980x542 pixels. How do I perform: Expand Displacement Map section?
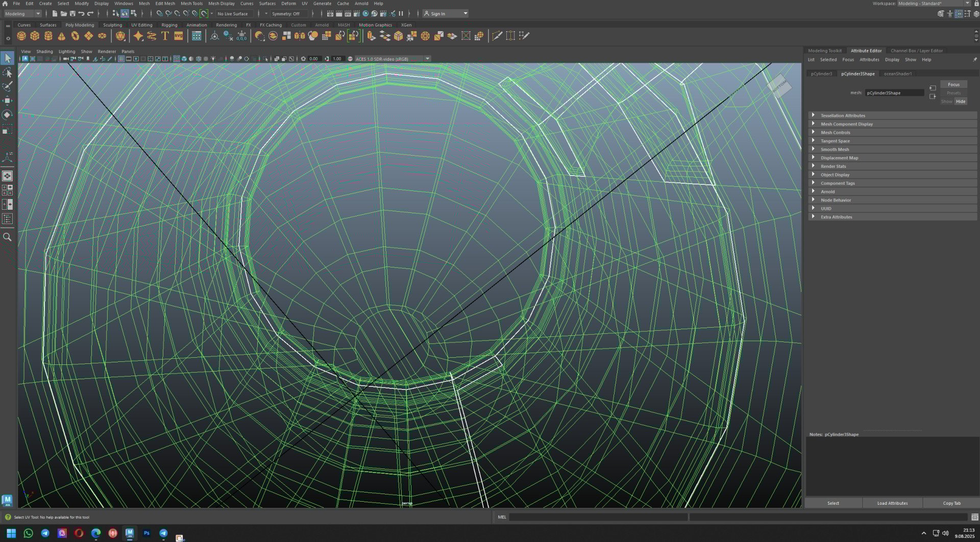point(893,158)
